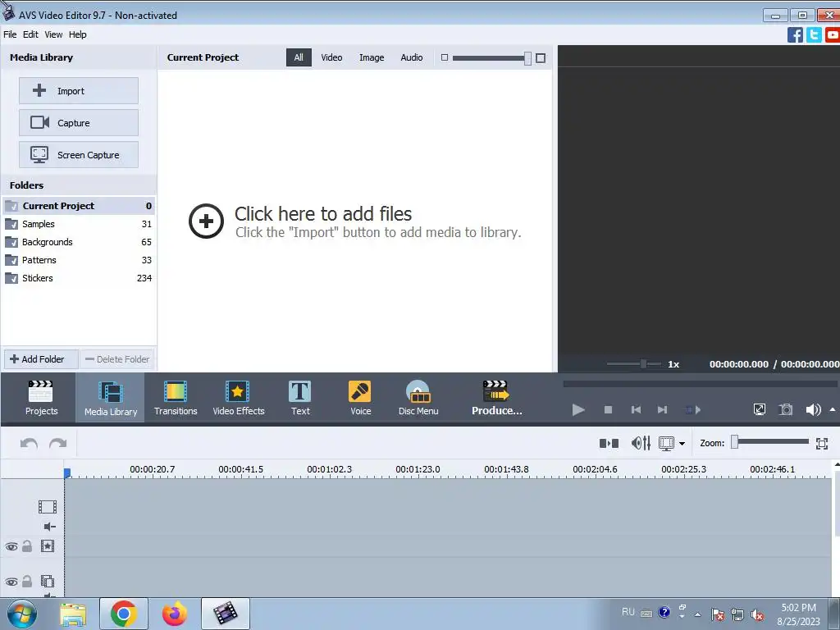Open the Video Effects section
This screenshot has width=840, height=630.
(239, 398)
